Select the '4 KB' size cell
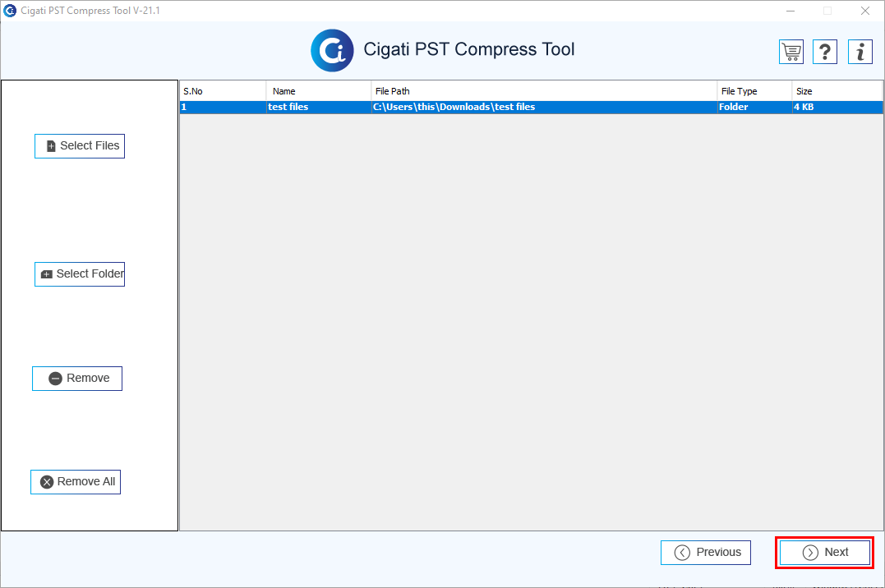Viewport: 885px width, 588px height. click(x=837, y=108)
